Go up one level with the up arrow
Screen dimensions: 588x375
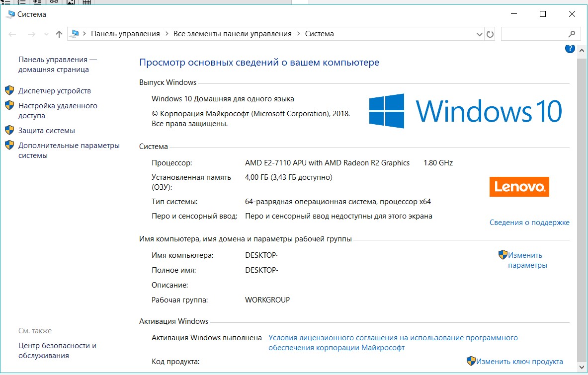(x=59, y=34)
